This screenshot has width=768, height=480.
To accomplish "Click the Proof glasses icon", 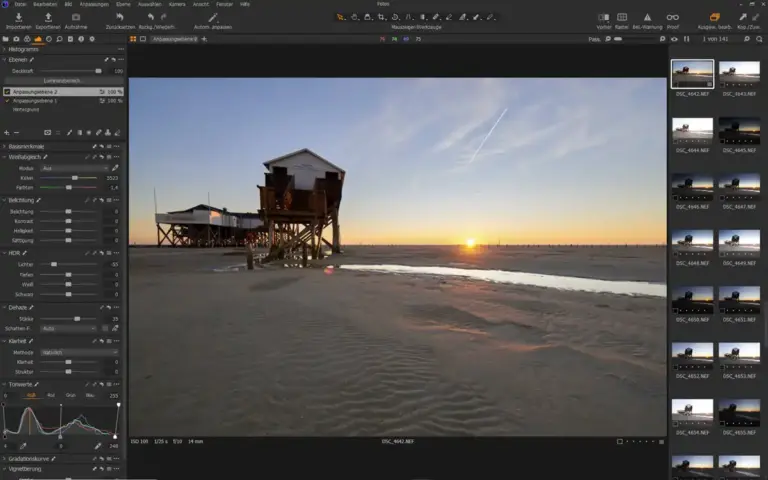I will coord(672,18).
